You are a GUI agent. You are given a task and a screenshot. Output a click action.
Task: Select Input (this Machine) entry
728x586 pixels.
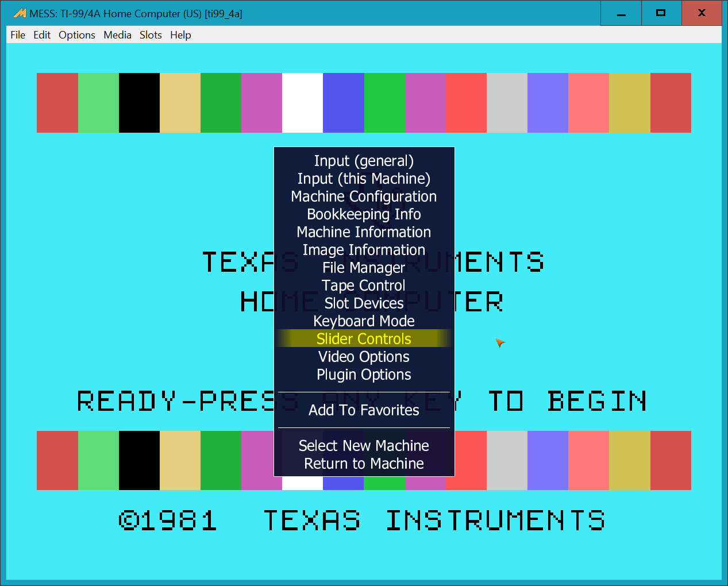click(364, 179)
